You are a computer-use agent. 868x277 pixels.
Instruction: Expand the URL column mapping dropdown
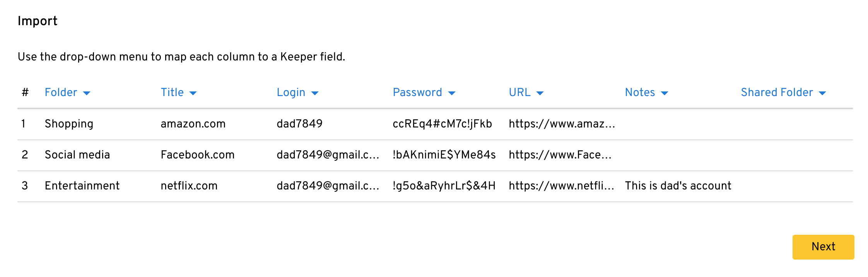526,93
